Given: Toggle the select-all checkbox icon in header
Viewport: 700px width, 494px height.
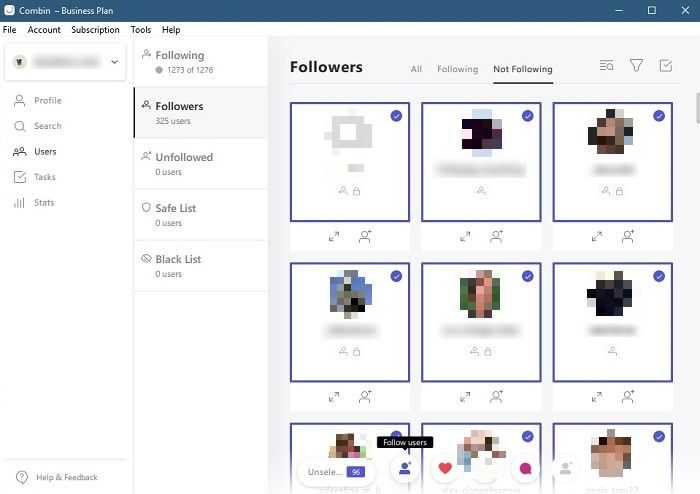Looking at the screenshot, I should pos(666,66).
